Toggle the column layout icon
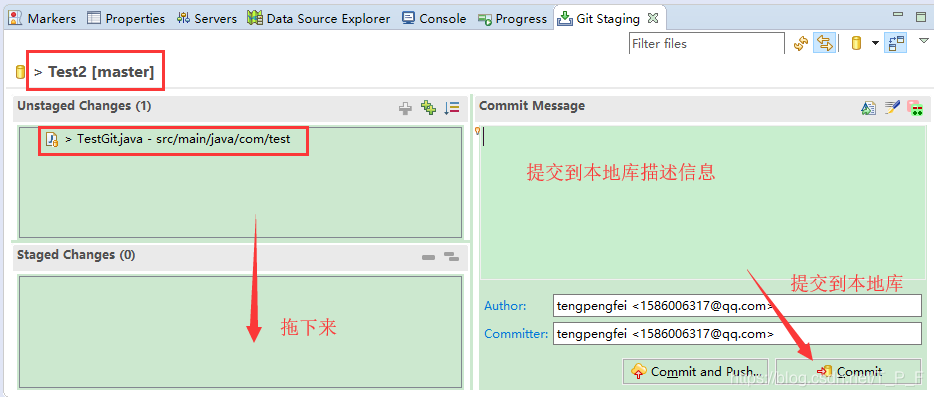934x397 pixels. click(x=896, y=43)
